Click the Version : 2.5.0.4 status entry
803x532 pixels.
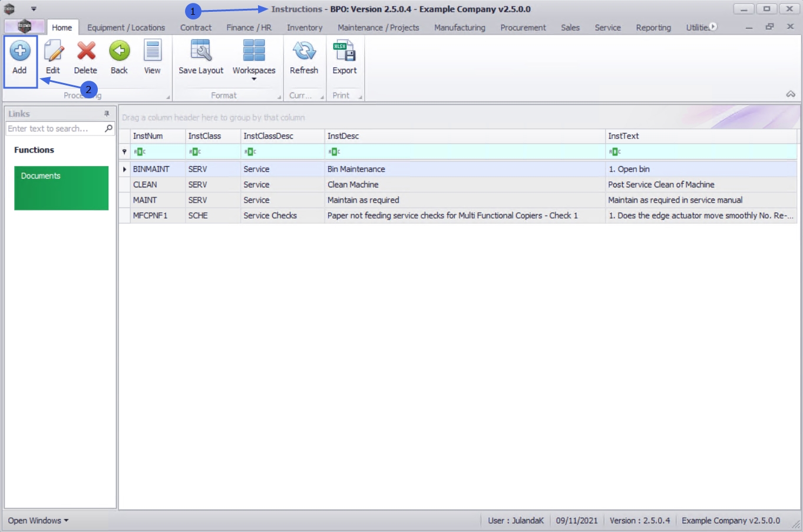pos(640,520)
